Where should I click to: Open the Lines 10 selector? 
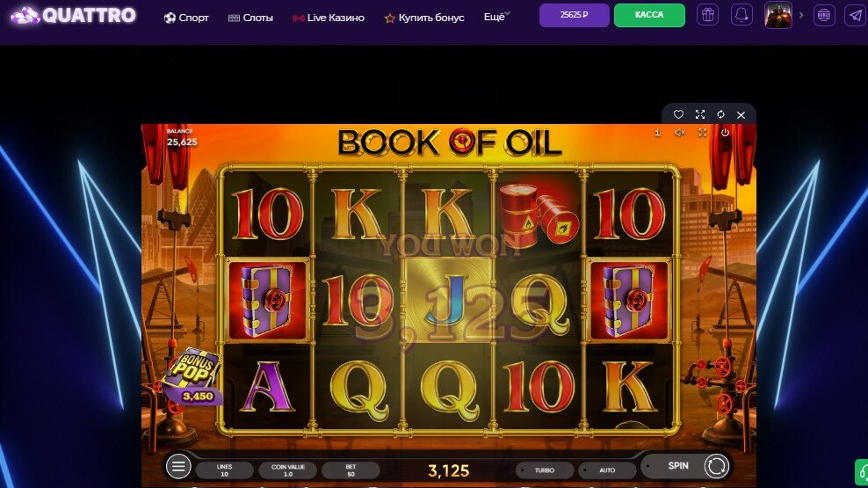[224, 470]
